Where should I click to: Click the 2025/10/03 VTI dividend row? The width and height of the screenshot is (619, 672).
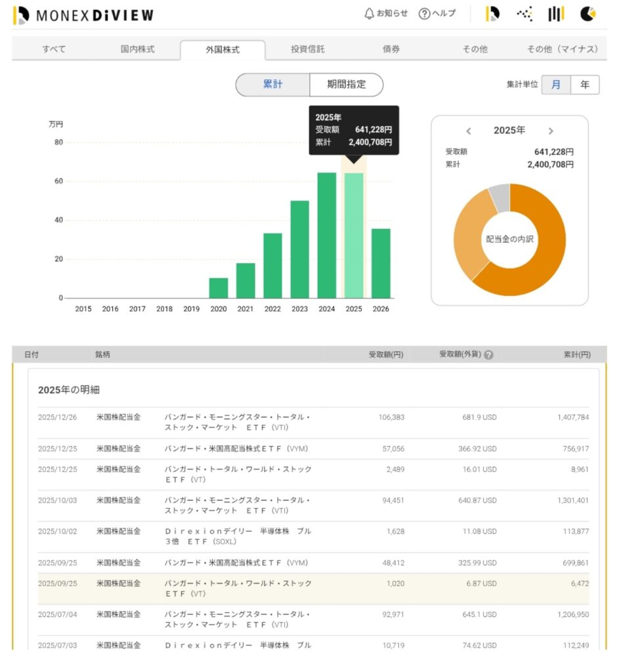(x=313, y=506)
